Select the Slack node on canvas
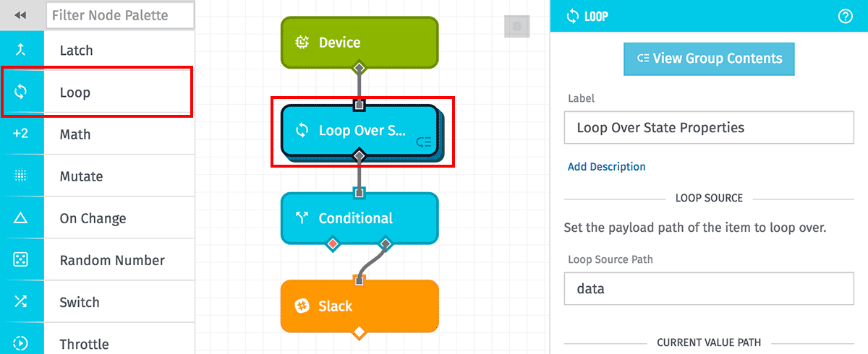This screenshot has width=868, height=354. click(x=359, y=306)
